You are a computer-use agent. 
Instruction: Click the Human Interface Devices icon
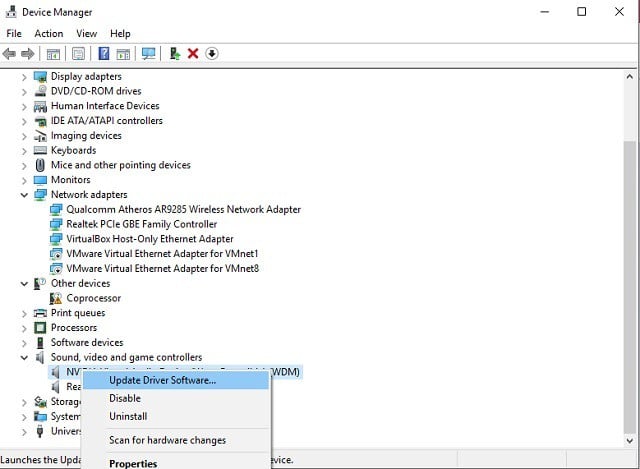[40, 106]
